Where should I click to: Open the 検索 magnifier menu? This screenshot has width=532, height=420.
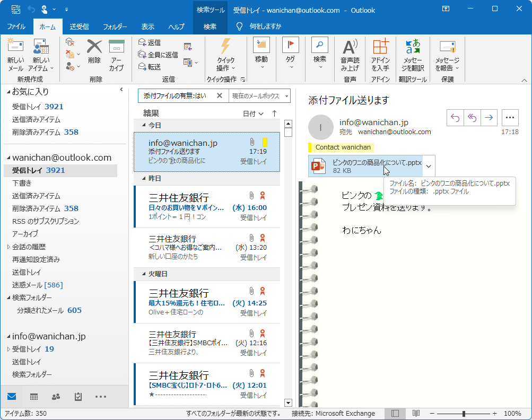(320, 53)
